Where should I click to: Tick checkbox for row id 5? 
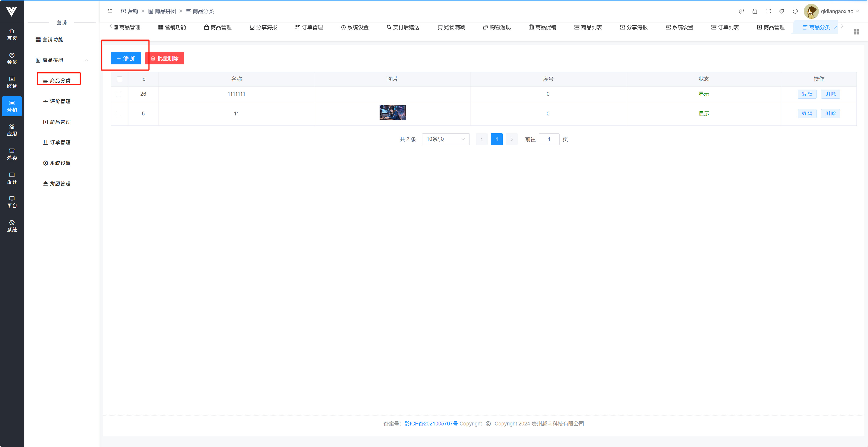pos(119,114)
